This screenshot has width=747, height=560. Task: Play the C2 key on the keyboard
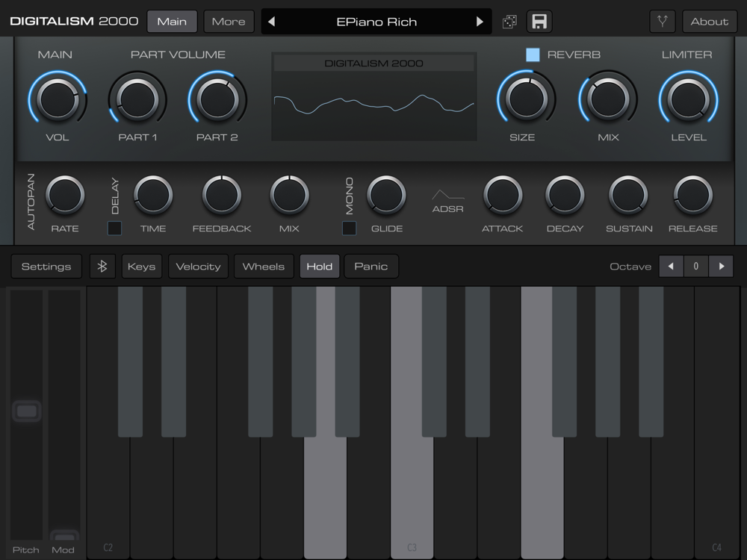click(x=108, y=497)
